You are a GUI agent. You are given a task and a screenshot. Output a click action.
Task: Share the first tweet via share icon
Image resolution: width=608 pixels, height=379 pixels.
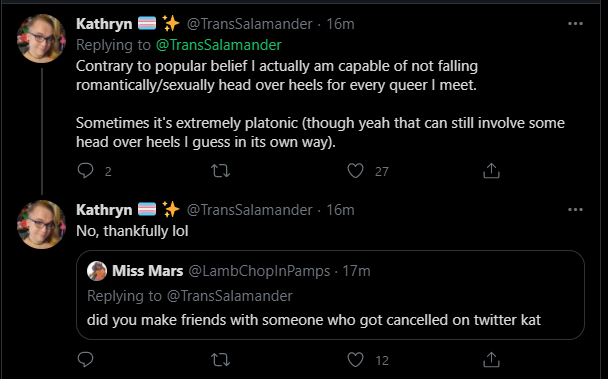click(491, 171)
